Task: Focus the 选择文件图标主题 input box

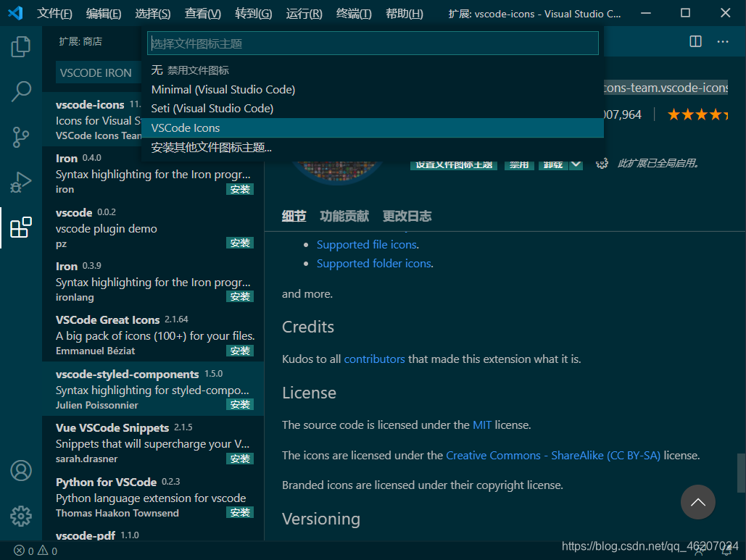Action: coord(373,43)
